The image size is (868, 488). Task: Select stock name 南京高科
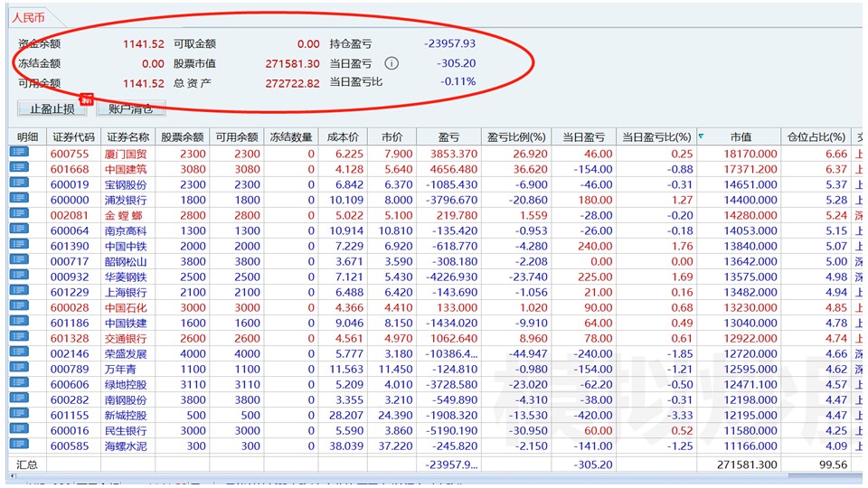pyautogui.click(x=126, y=230)
